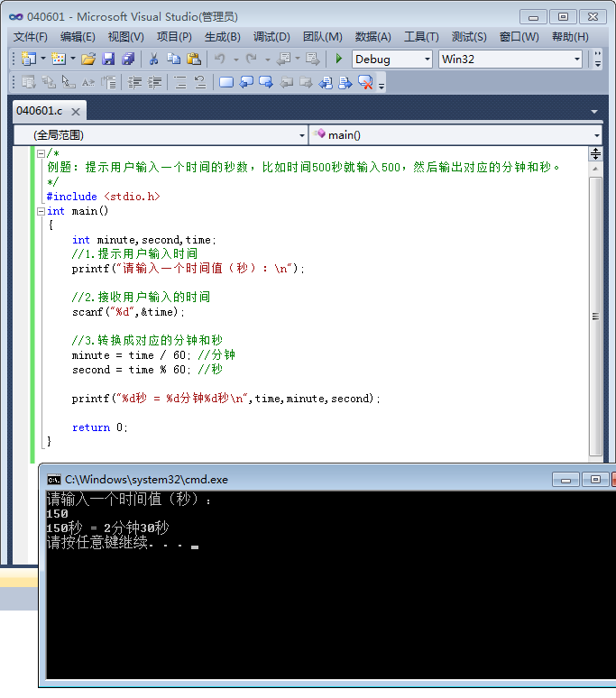Click the Display Object Member List icon
The height and width of the screenshot is (698, 616).
click(x=29, y=82)
